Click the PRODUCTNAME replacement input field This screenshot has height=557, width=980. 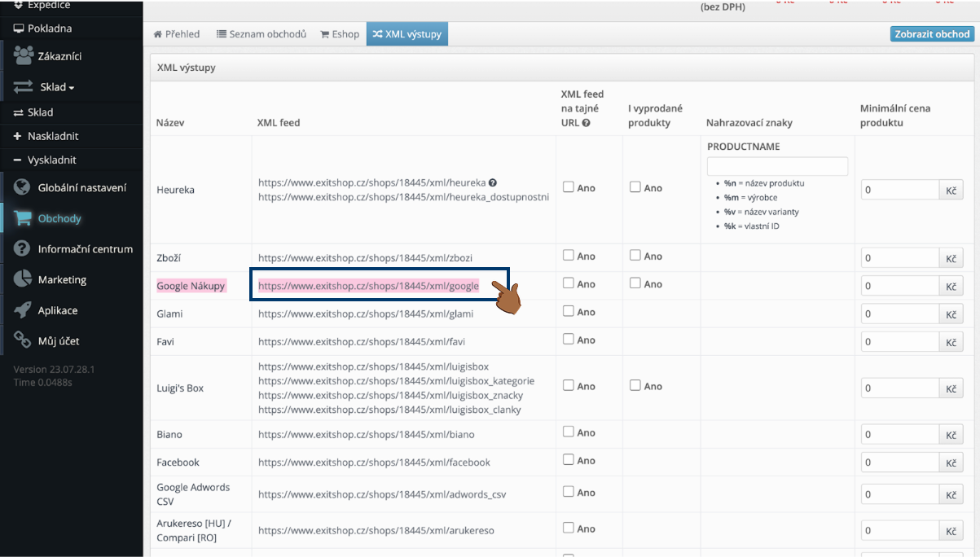[x=777, y=166]
